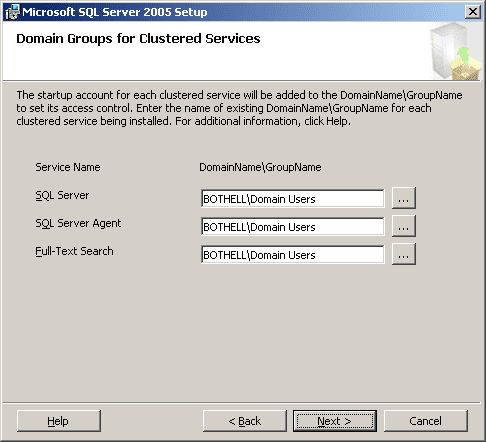Focus the SQL Server group name field
Screen dimensions: 486x442
pyautogui.click(x=293, y=199)
